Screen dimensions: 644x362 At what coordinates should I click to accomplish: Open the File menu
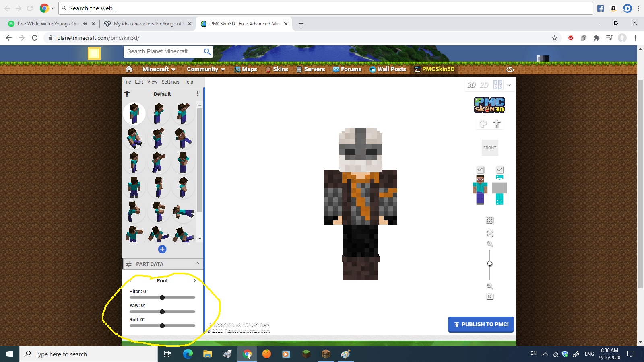point(127,82)
